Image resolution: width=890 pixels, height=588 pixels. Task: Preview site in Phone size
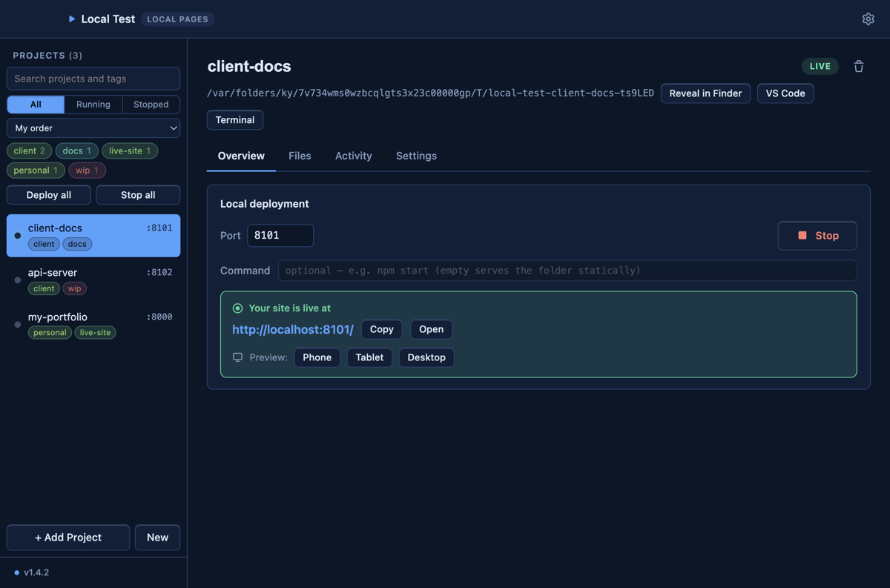coord(317,357)
